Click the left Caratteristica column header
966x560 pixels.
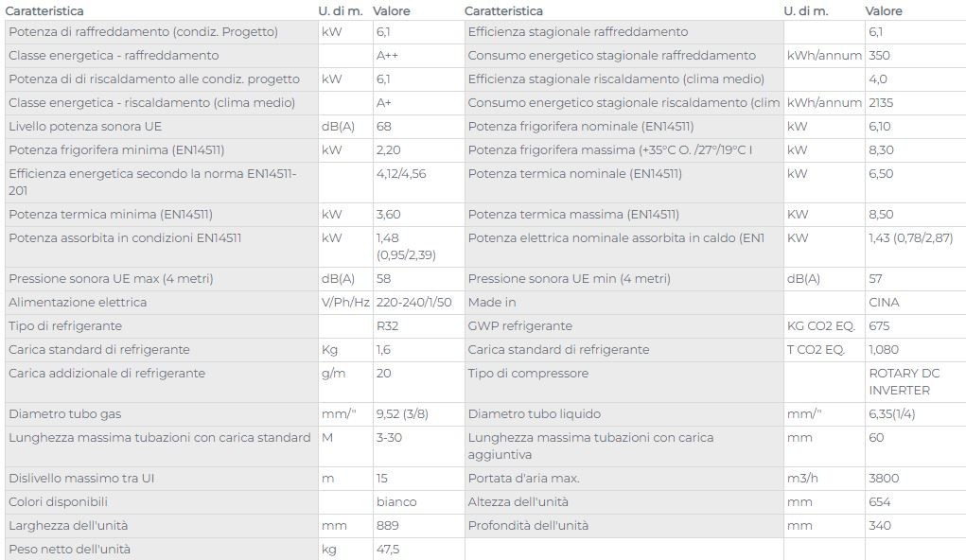44,10
